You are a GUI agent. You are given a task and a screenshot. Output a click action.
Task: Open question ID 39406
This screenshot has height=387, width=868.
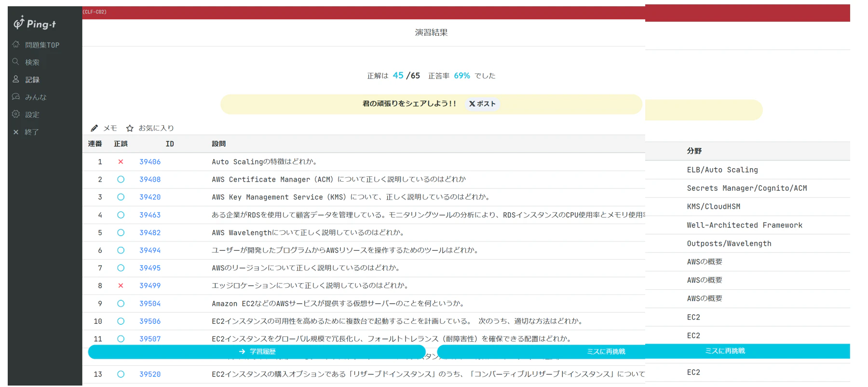click(x=150, y=162)
